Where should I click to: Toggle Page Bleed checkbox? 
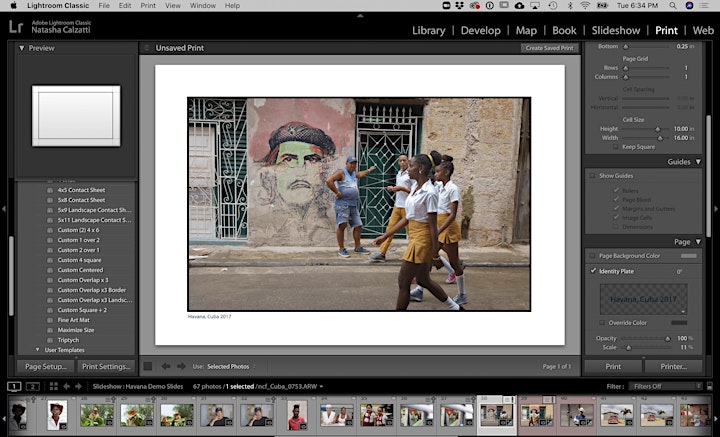[x=616, y=200]
